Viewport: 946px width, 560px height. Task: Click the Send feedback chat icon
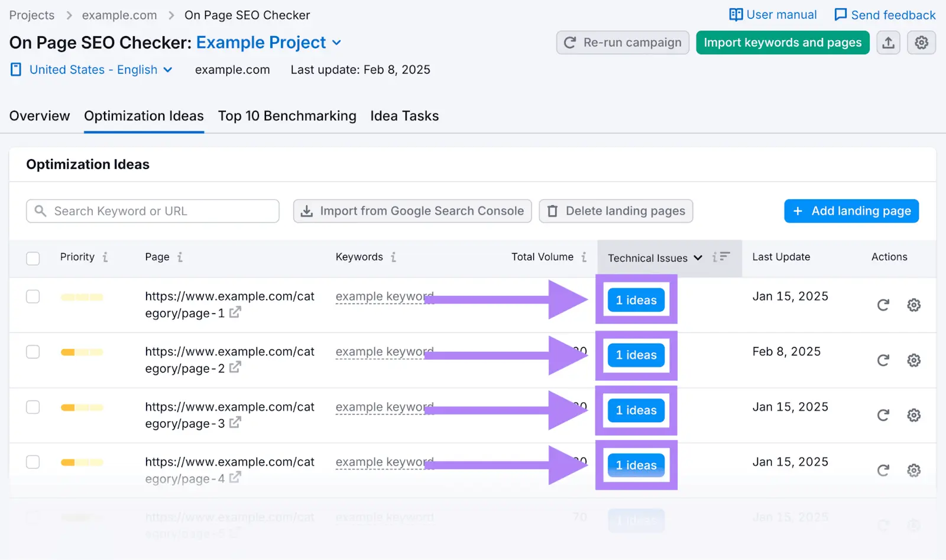click(840, 14)
